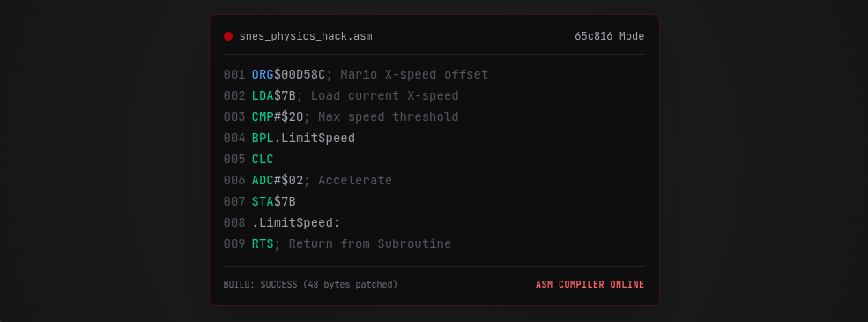Click the .LimitSpeed: label definition
The height and width of the screenshot is (322, 868).
point(295,223)
